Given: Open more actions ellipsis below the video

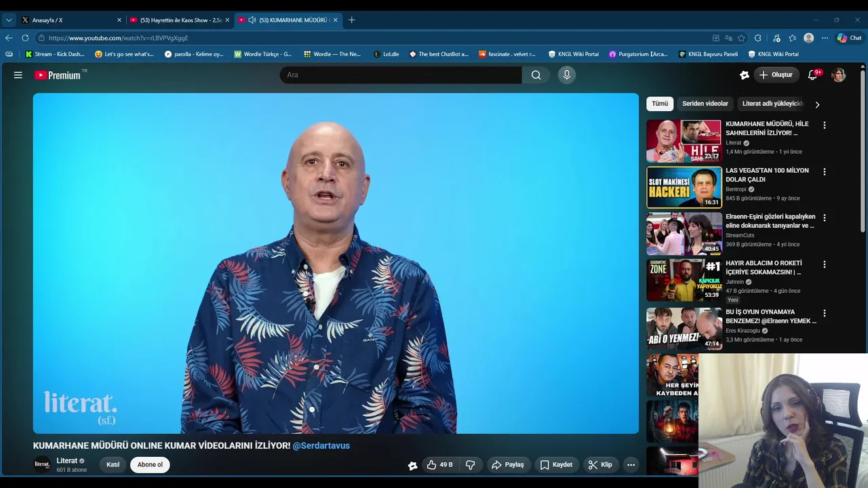Looking at the screenshot, I should 631,464.
